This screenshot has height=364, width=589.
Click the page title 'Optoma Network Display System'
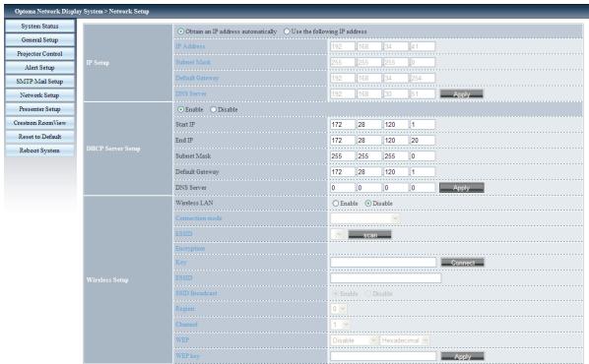(58, 11)
